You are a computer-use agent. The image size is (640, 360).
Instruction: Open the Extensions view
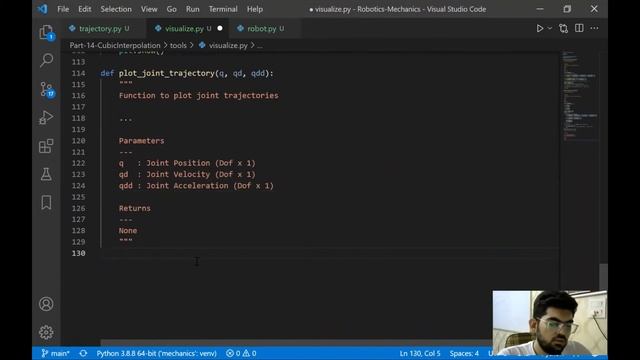point(46,146)
